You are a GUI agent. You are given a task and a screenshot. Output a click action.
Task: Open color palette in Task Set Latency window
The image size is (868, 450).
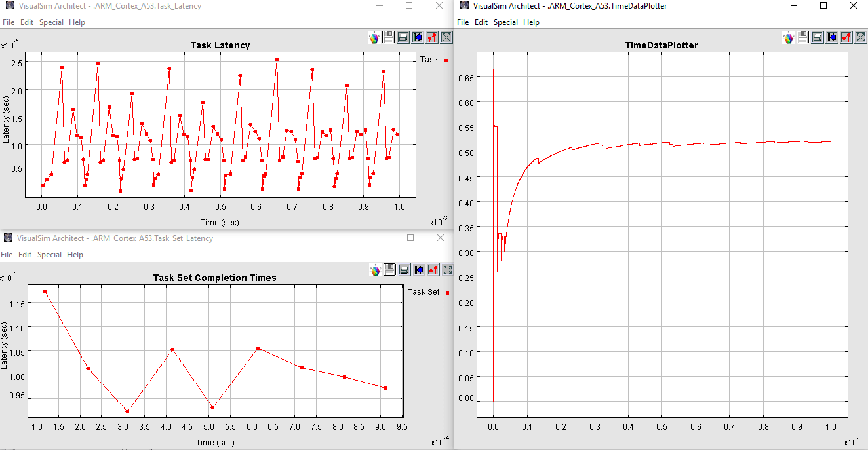(376, 270)
